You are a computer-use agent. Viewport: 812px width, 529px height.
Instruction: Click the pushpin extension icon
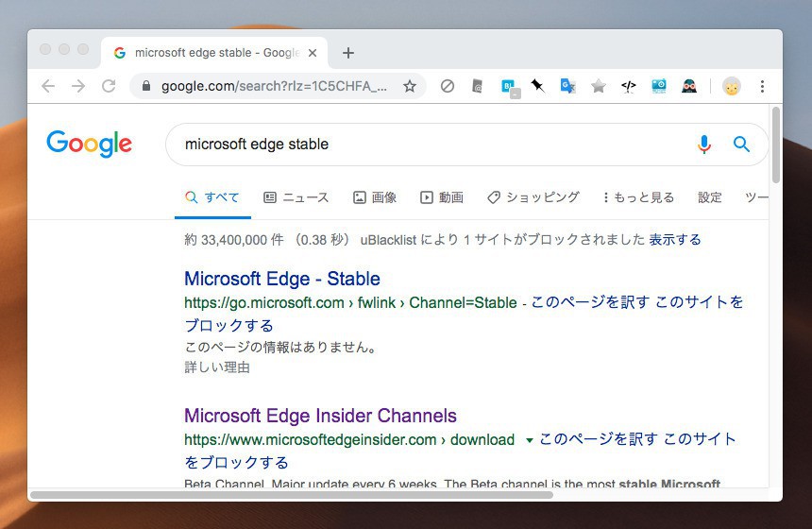click(x=537, y=86)
